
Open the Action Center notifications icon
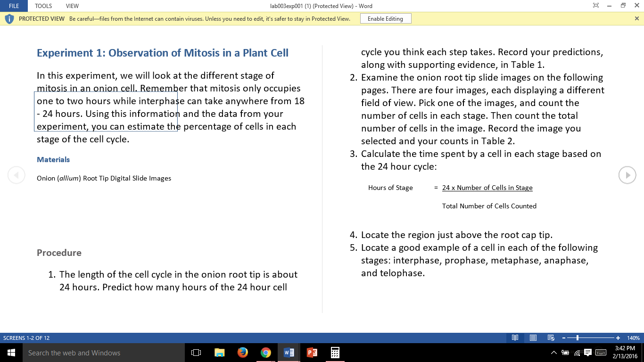[588, 353]
